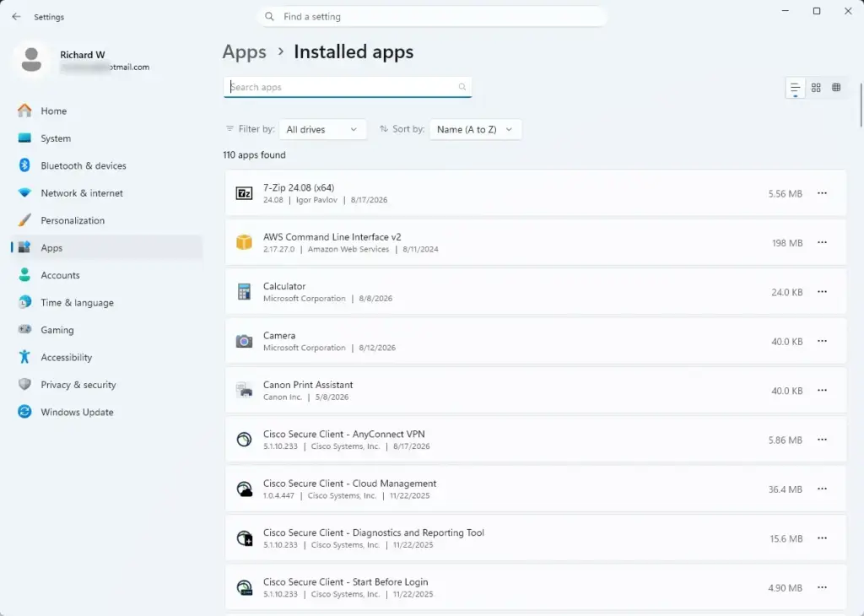Viewport: 864px width, 616px height.
Task: Click the vertical scrollbar of app list
Action: [861, 105]
